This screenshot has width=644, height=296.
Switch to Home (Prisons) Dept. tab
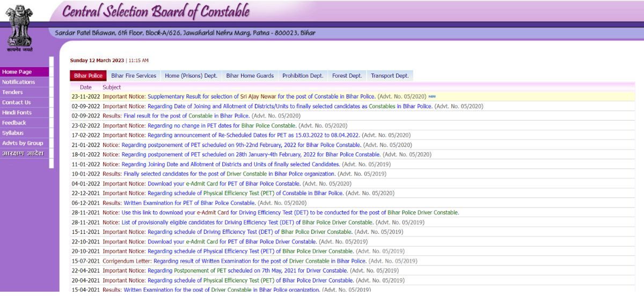[191, 76]
